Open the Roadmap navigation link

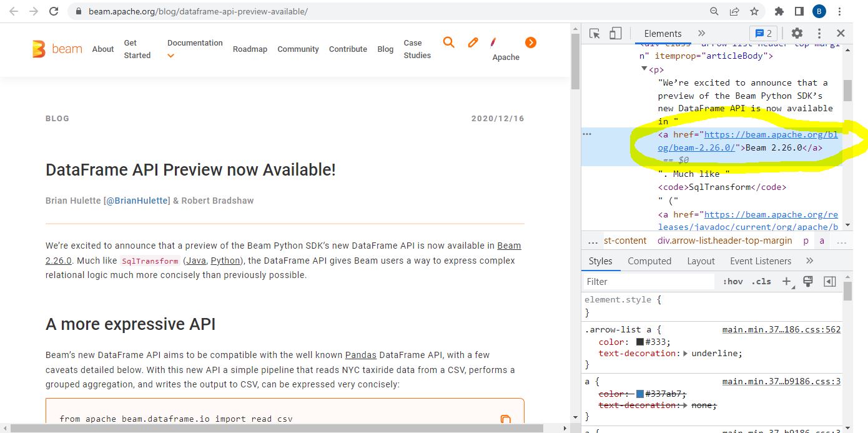click(250, 49)
